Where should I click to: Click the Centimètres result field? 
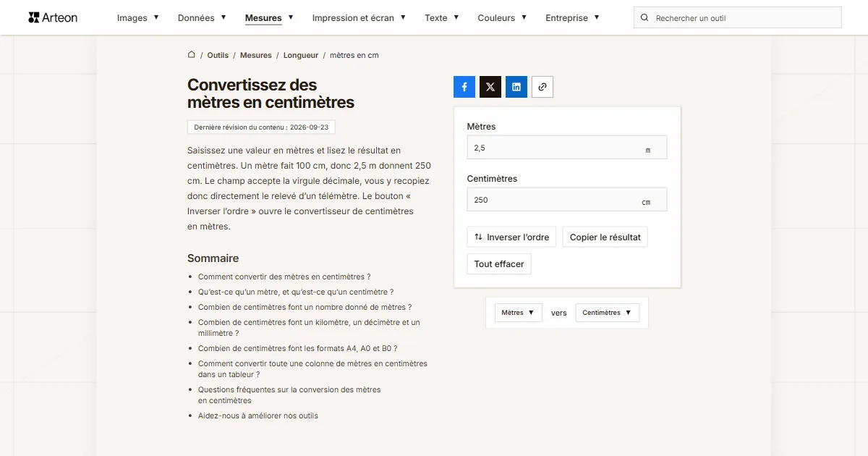point(567,200)
